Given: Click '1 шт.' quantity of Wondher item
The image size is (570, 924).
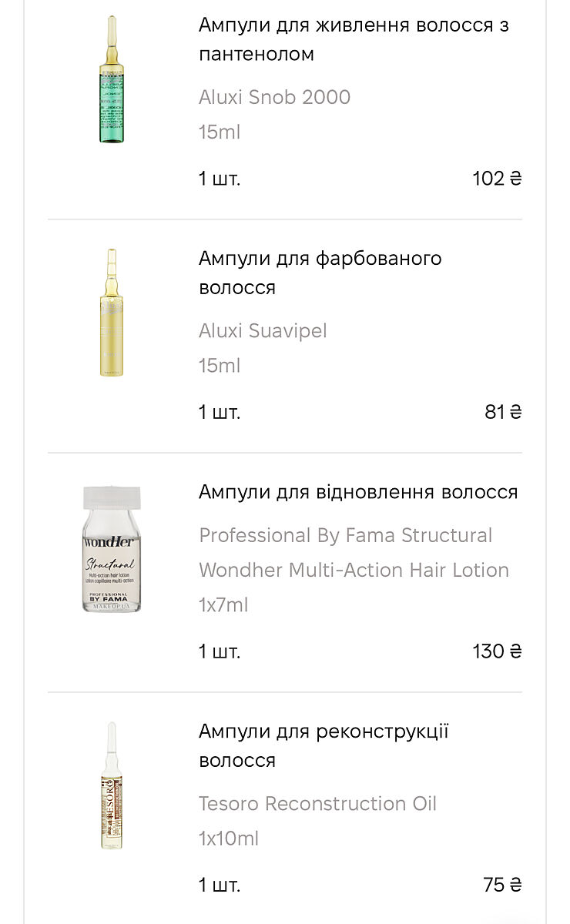Looking at the screenshot, I should pos(220,651).
